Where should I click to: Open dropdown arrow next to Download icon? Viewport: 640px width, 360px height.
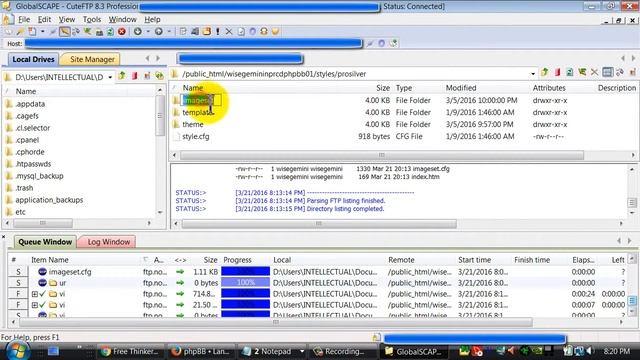click(x=148, y=31)
